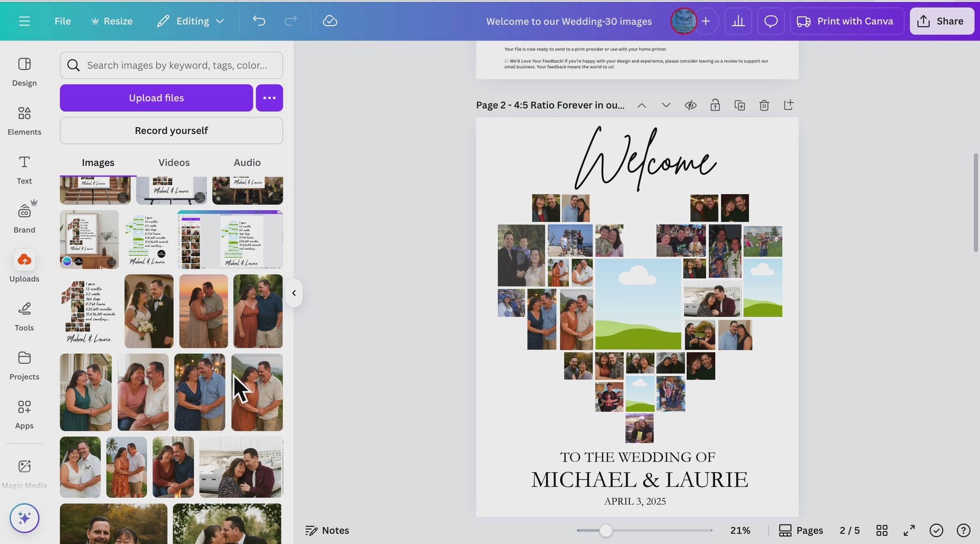Delete page 2 with trash icon
The width and height of the screenshot is (980, 544).
pos(764,105)
